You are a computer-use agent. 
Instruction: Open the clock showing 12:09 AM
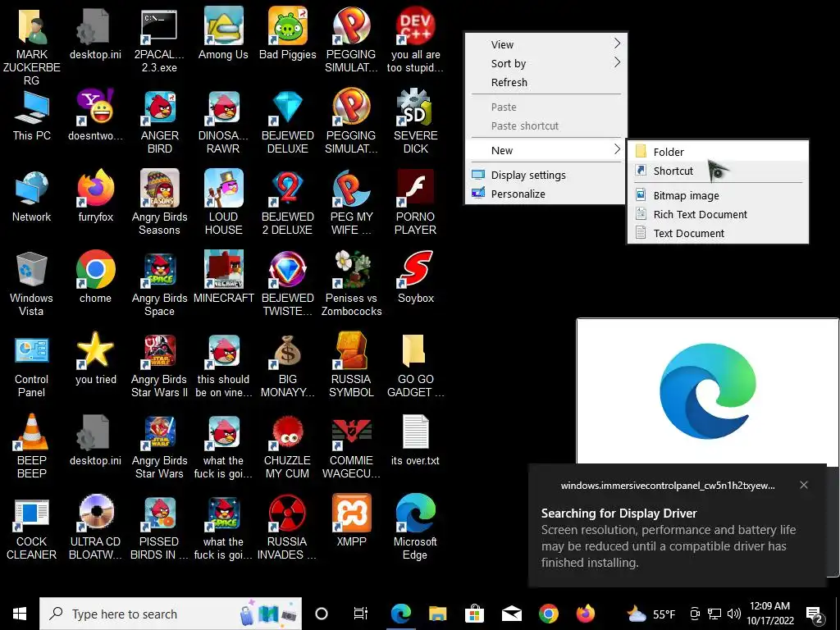[769, 614]
